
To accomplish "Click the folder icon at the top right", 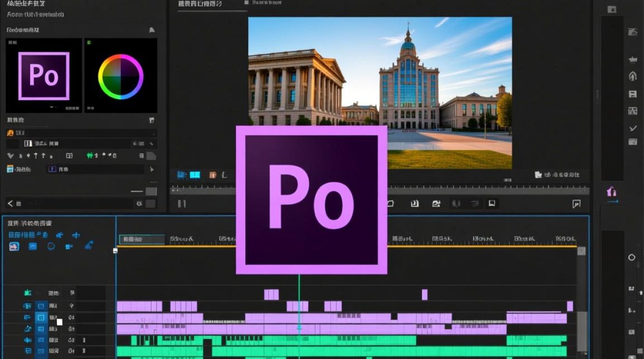I will click(612, 9).
